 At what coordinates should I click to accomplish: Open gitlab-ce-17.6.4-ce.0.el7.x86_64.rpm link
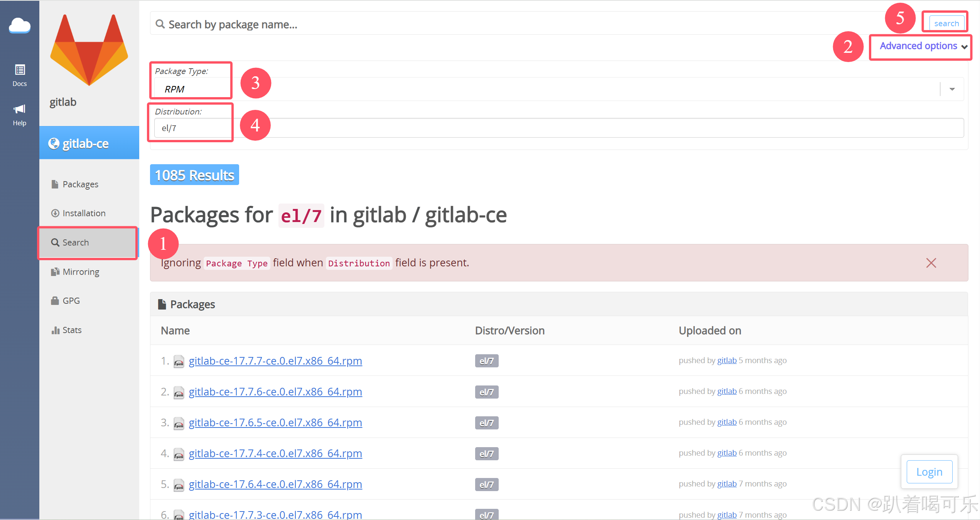point(275,484)
